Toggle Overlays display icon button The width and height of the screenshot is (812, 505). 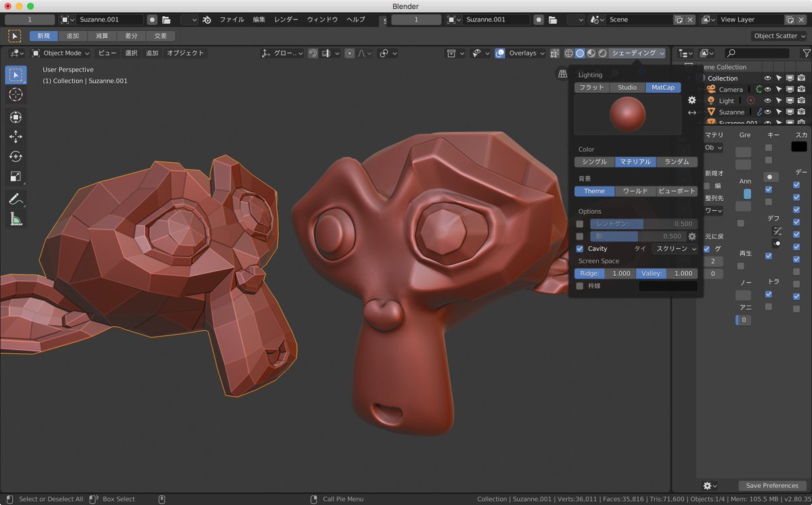tap(499, 53)
